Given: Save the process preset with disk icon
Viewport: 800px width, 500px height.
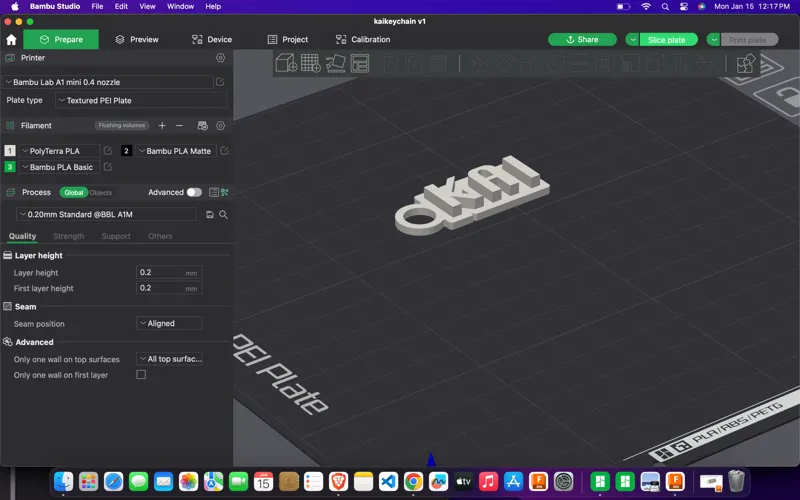Looking at the screenshot, I should (x=210, y=215).
